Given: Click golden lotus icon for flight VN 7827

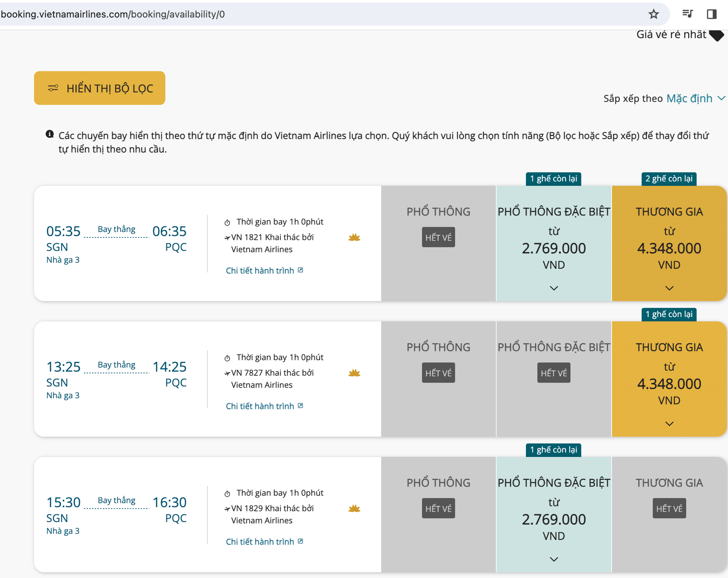Looking at the screenshot, I should click(354, 373).
